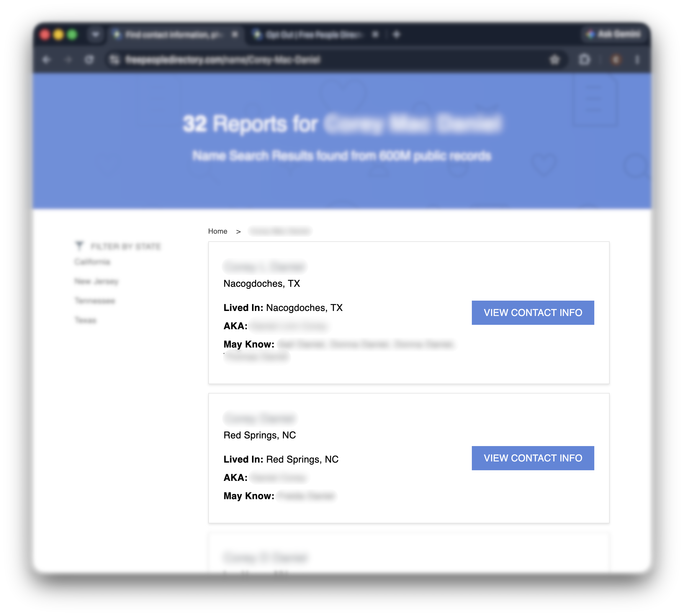Open the profile avatar icon

coord(616,60)
